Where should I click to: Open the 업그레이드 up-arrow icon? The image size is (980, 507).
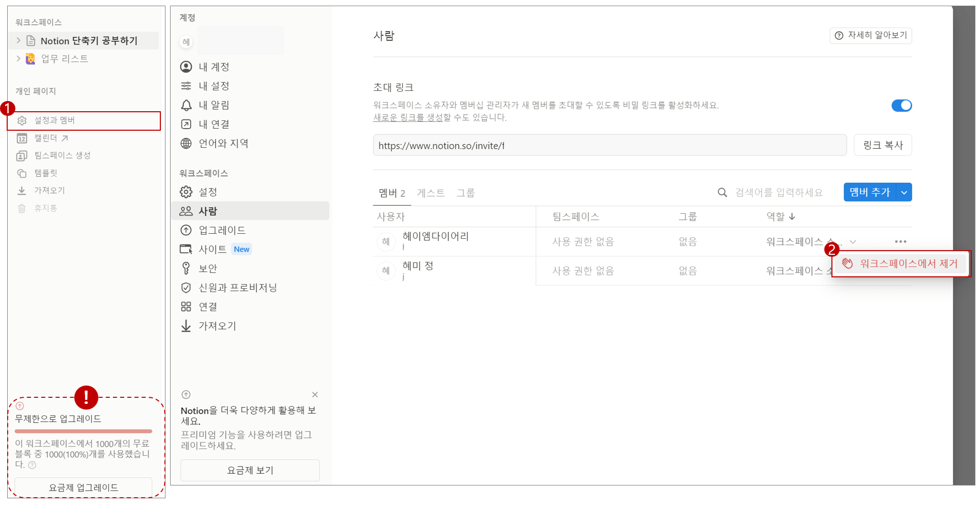186,230
